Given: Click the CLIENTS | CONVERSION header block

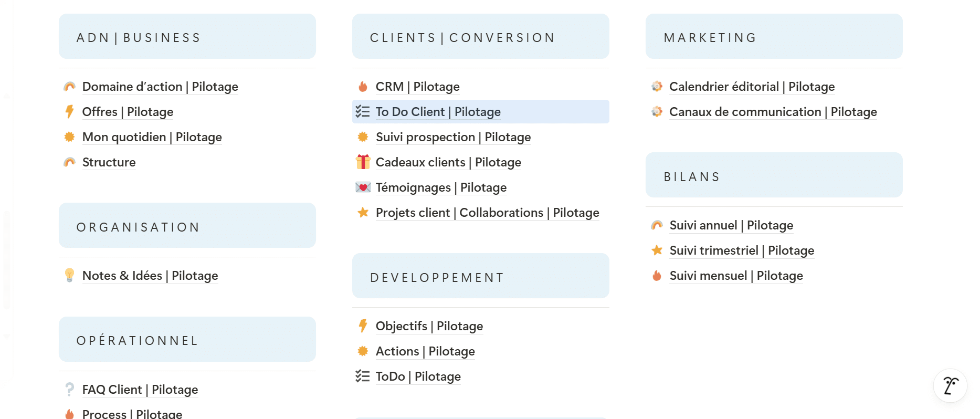Looking at the screenshot, I should [x=480, y=36].
